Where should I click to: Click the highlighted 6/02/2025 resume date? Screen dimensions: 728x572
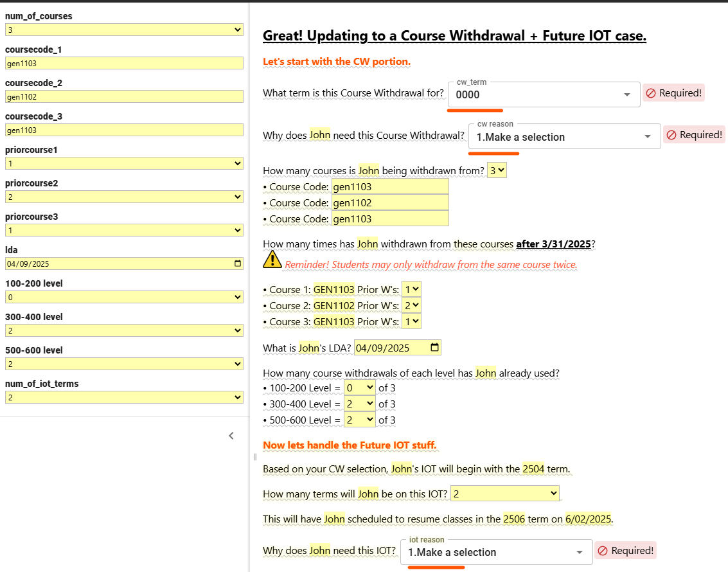pyautogui.click(x=589, y=519)
